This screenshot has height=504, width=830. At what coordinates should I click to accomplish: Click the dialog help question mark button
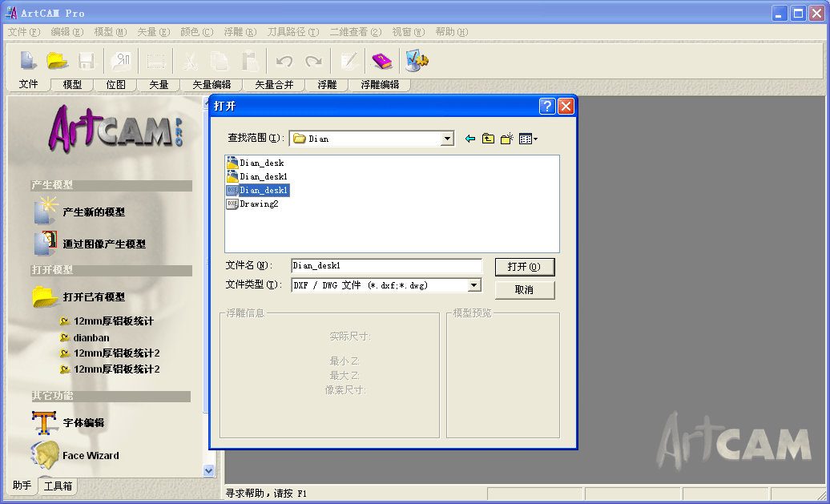point(547,106)
